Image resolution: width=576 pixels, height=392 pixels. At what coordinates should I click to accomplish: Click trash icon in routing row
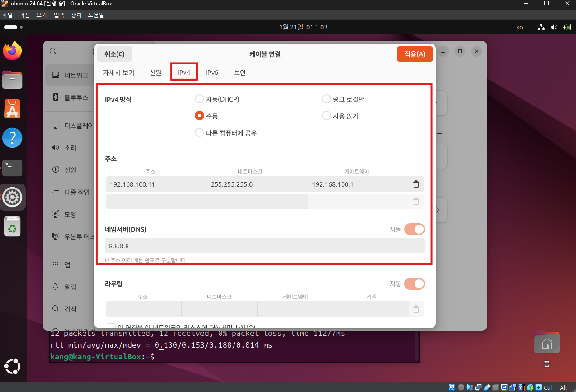pyautogui.click(x=416, y=309)
